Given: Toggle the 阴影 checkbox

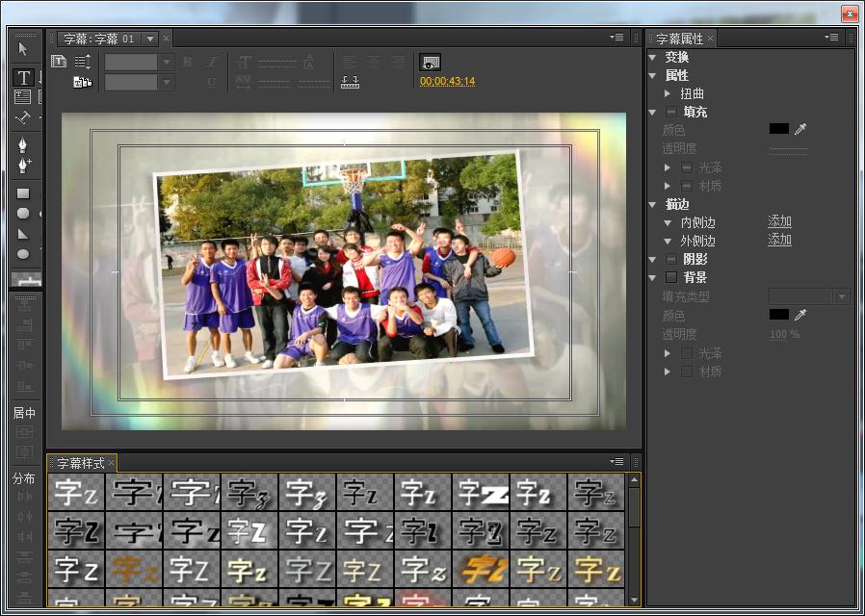Looking at the screenshot, I should coord(671,259).
